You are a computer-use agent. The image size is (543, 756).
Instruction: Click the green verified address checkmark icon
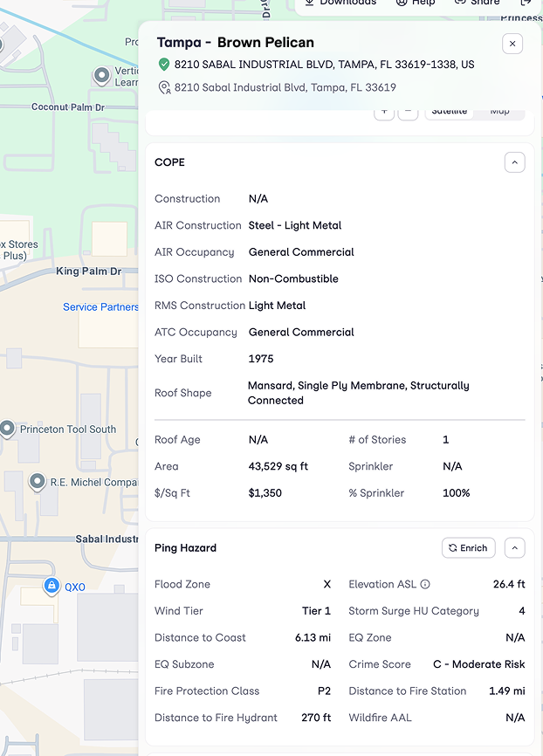coord(164,65)
